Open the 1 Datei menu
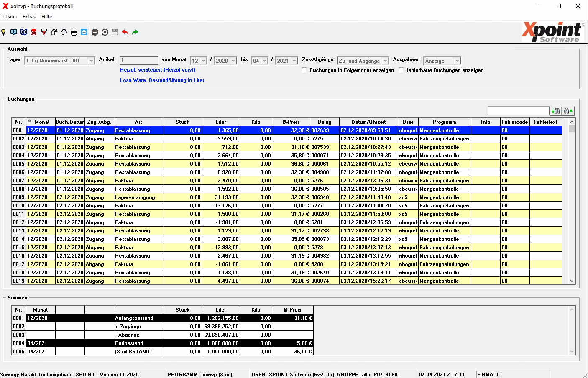Image resolution: width=588 pixels, height=378 pixels. pyautogui.click(x=9, y=17)
